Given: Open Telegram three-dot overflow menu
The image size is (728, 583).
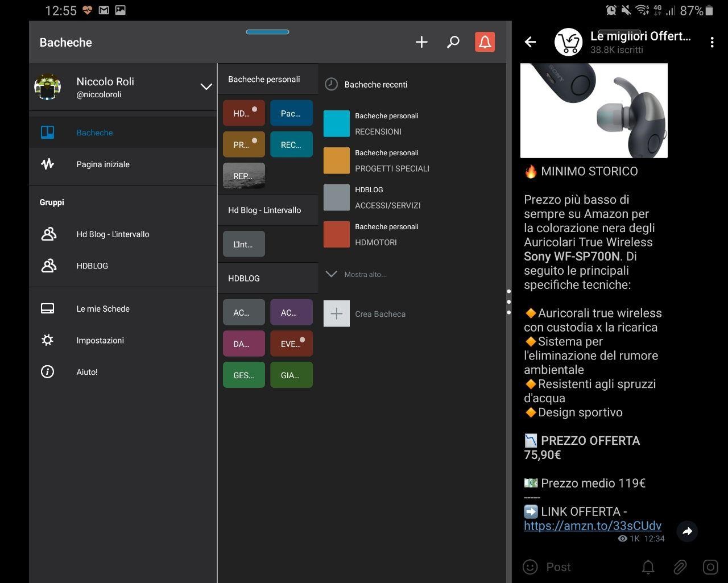Looking at the screenshot, I should (712, 42).
